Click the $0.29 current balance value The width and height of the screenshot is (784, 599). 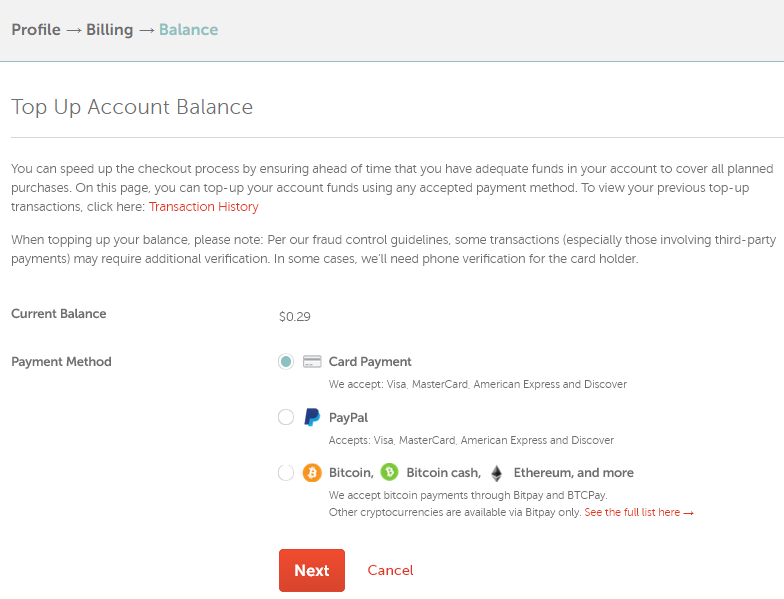(x=294, y=316)
